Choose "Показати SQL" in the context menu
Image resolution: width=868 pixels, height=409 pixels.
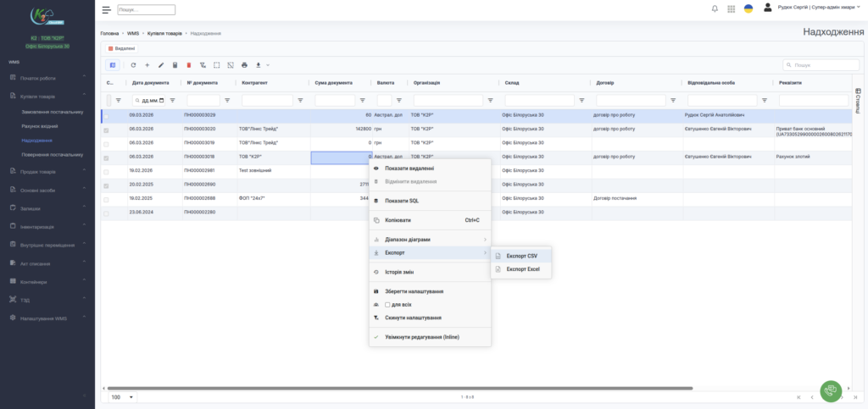click(x=402, y=201)
